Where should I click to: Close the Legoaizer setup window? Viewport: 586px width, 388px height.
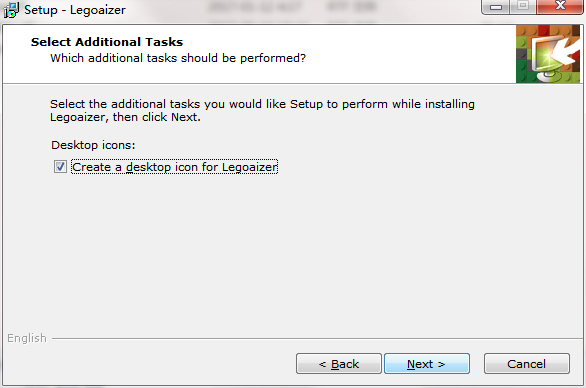click(x=560, y=6)
